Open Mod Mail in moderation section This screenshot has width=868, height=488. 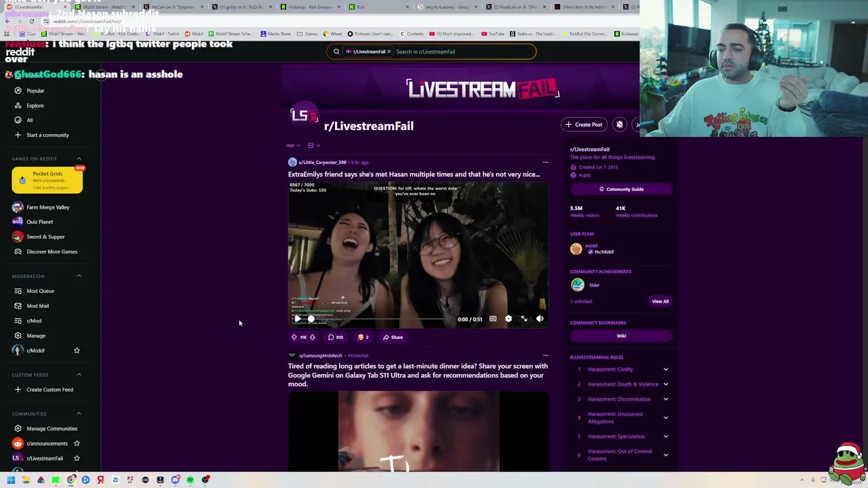tap(37, 306)
